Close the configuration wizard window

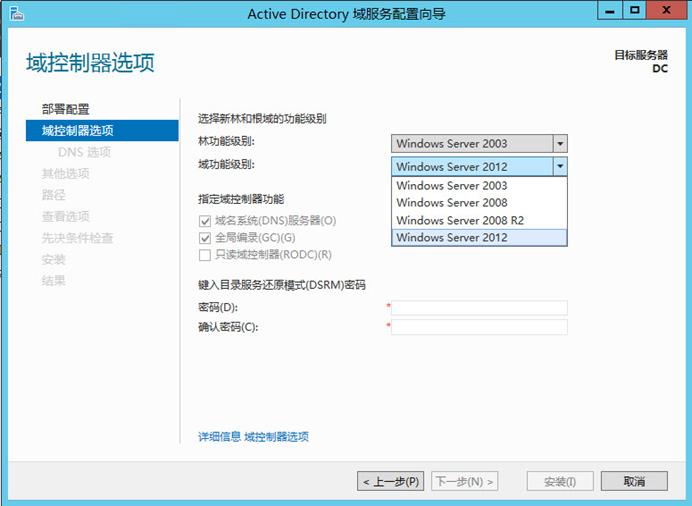point(666,11)
